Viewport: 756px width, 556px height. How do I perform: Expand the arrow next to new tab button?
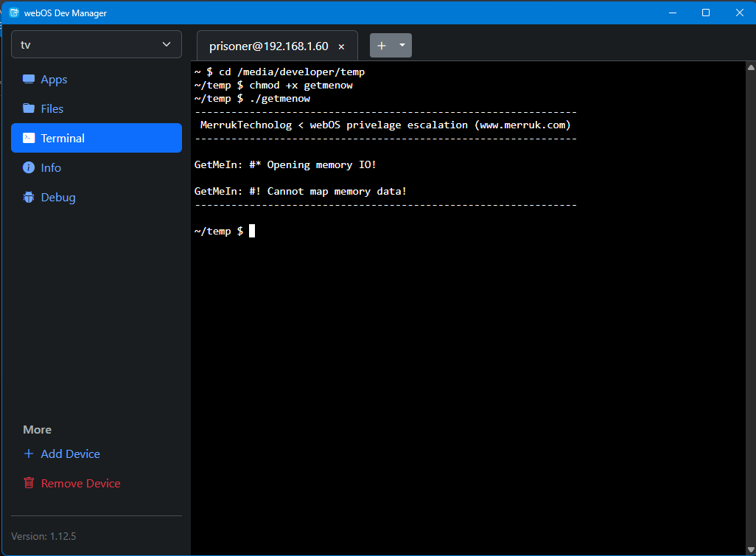tap(402, 45)
